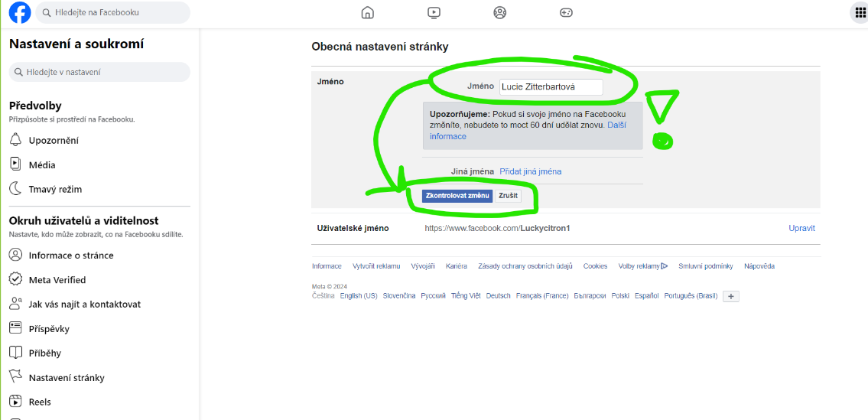Go to Nastavení stránky in sidebar
Viewport: 868px width, 420px height.
(x=66, y=378)
